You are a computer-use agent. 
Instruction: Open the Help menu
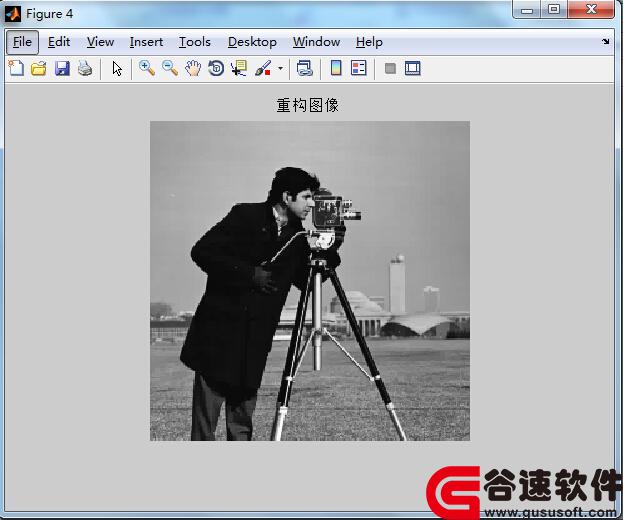pyautogui.click(x=370, y=42)
